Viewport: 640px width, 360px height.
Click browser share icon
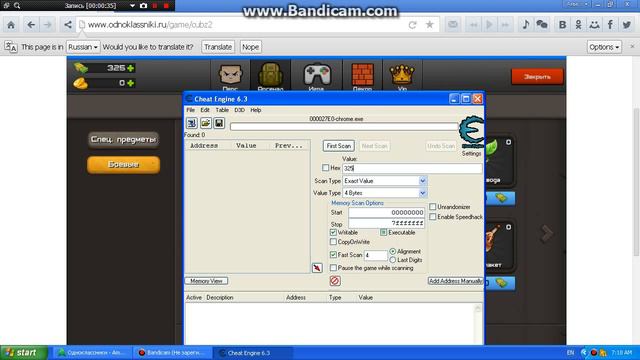[68, 25]
